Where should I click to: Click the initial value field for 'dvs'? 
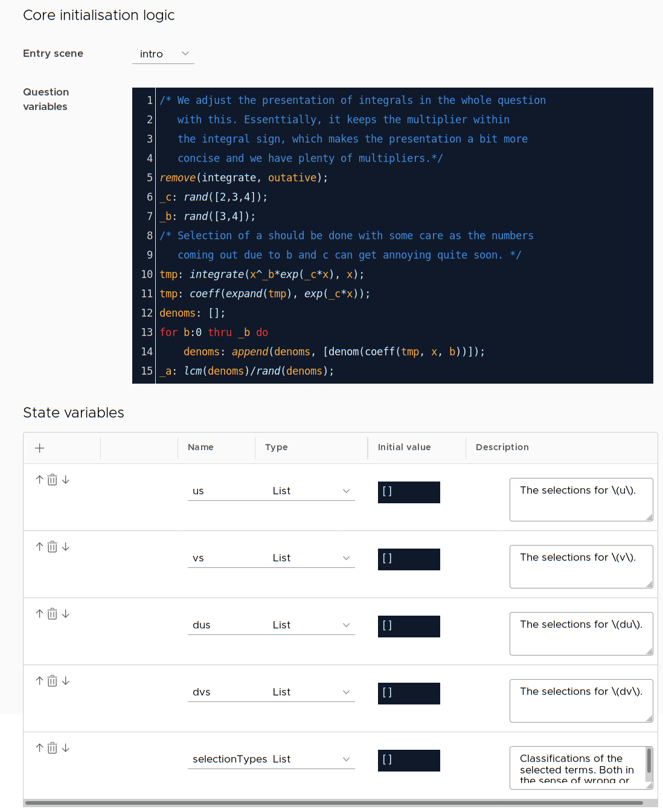pyautogui.click(x=409, y=693)
